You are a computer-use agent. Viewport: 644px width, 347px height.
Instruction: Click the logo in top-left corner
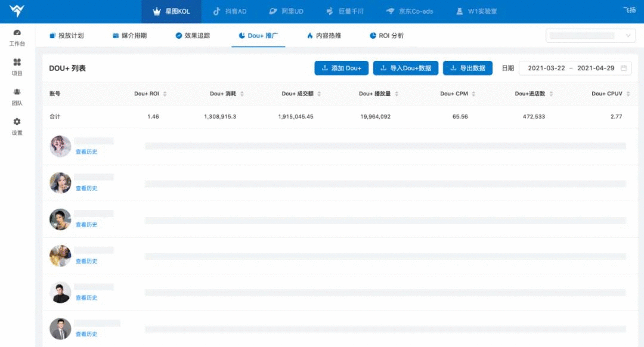coord(17,11)
